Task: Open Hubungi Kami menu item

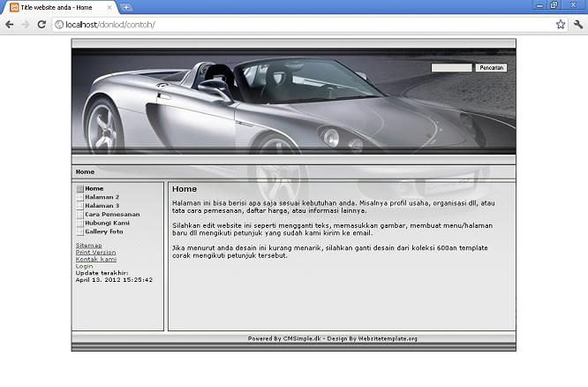Action: [x=107, y=223]
